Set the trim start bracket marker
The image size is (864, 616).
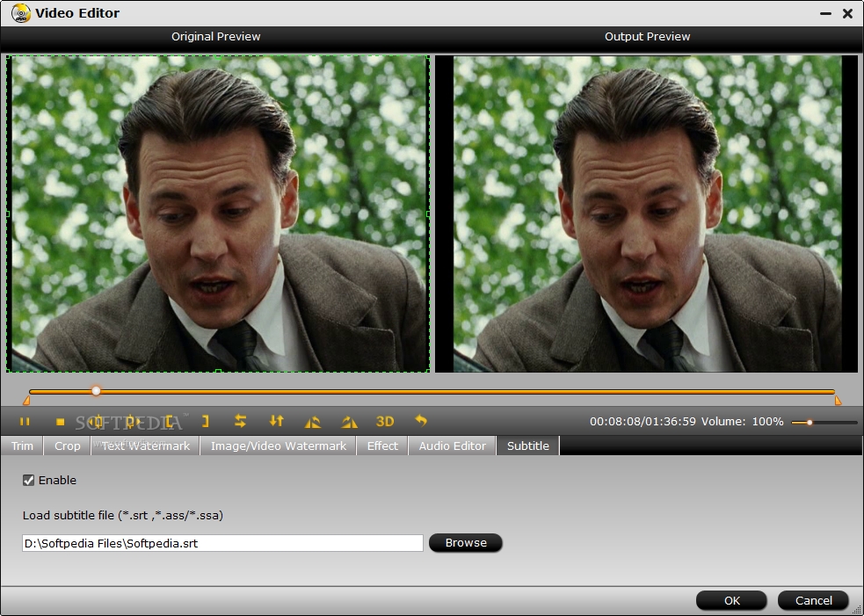170,422
